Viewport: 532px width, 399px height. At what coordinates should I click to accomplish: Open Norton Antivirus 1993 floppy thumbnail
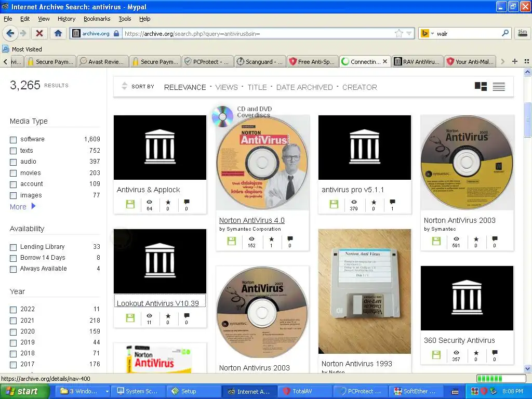364,291
